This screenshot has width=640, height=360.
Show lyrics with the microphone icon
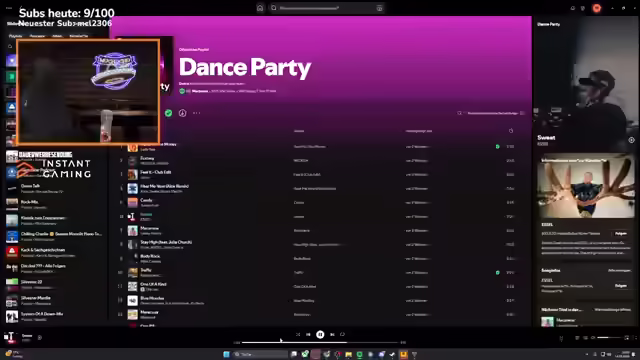[561, 338]
